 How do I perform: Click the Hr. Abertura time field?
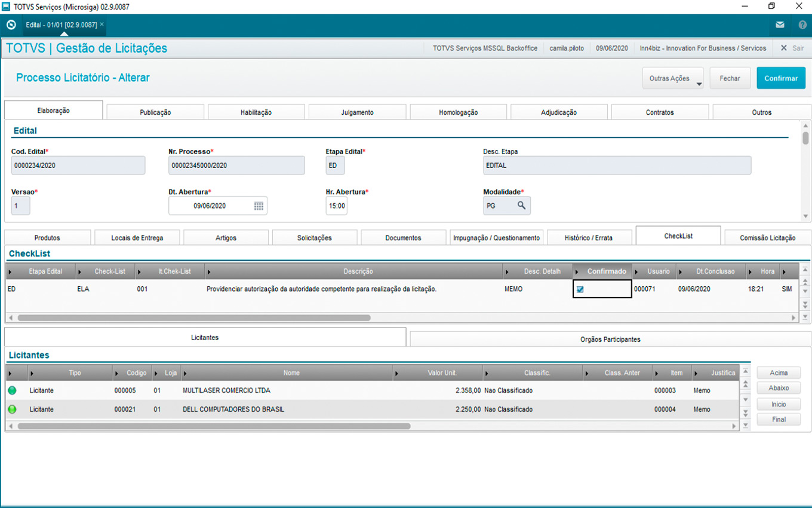pyautogui.click(x=336, y=206)
